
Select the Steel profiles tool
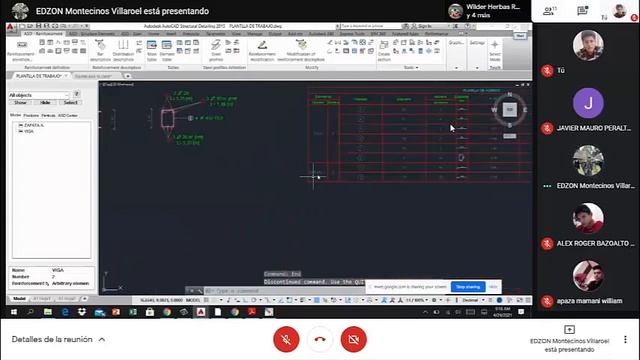(x=216, y=51)
